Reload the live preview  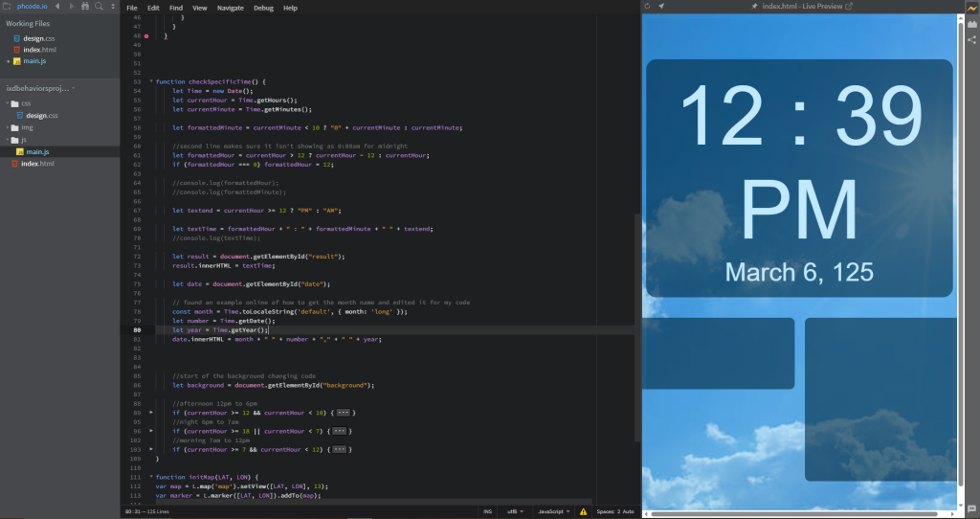pyautogui.click(x=648, y=7)
